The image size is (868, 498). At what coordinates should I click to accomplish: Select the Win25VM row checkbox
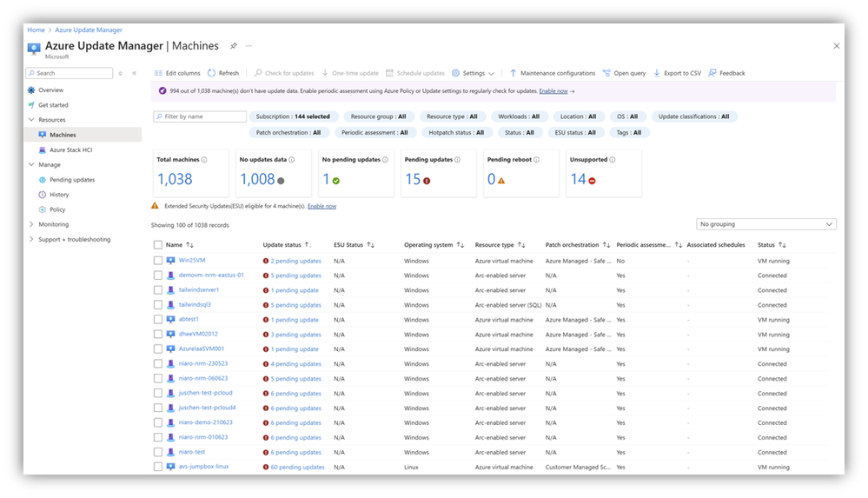pos(158,261)
